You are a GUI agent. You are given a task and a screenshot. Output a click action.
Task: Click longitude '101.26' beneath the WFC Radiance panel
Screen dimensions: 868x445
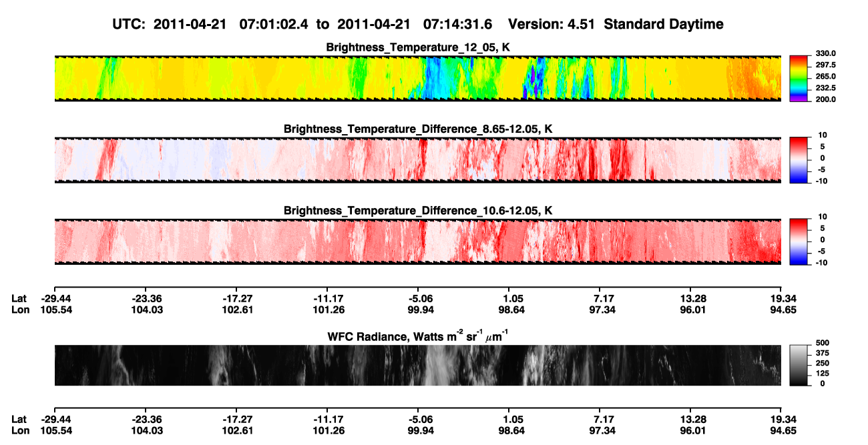pos(327,430)
